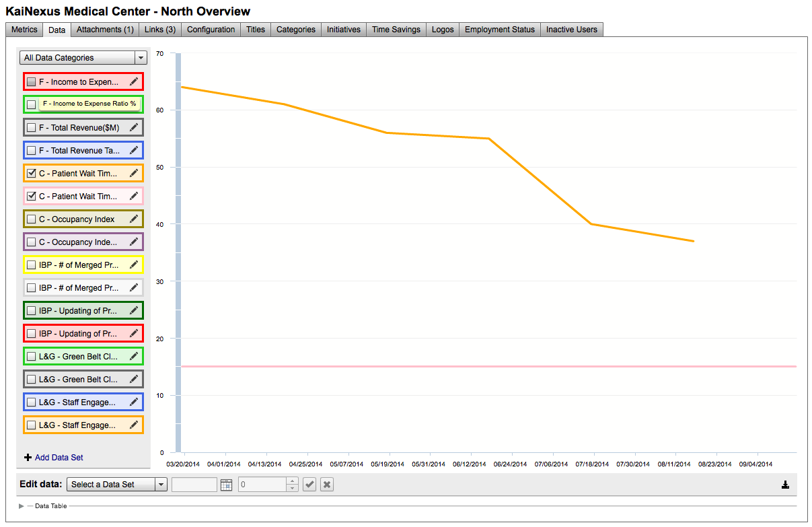The width and height of the screenshot is (812, 527).
Task: Edit the dark green IBP - Updating of Pr... set
Action: click(x=134, y=311)
